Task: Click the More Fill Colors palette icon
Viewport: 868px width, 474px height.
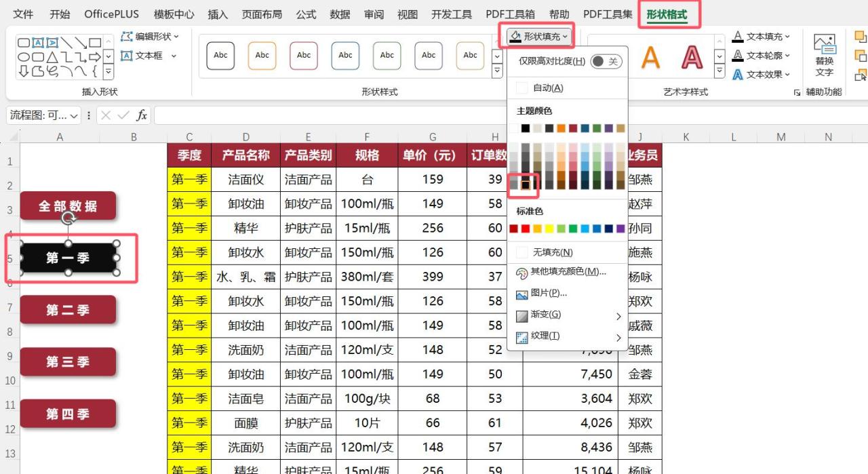Action: click(521, 273)
